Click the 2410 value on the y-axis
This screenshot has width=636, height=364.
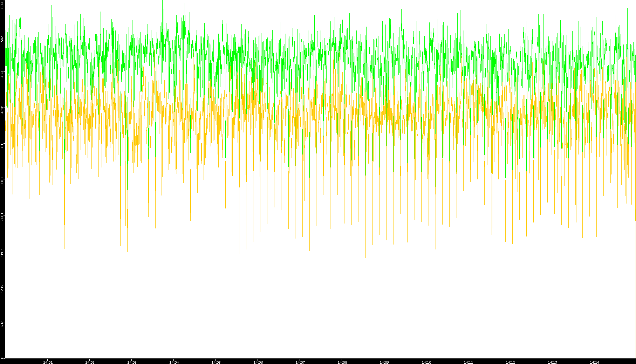(2, 217)
